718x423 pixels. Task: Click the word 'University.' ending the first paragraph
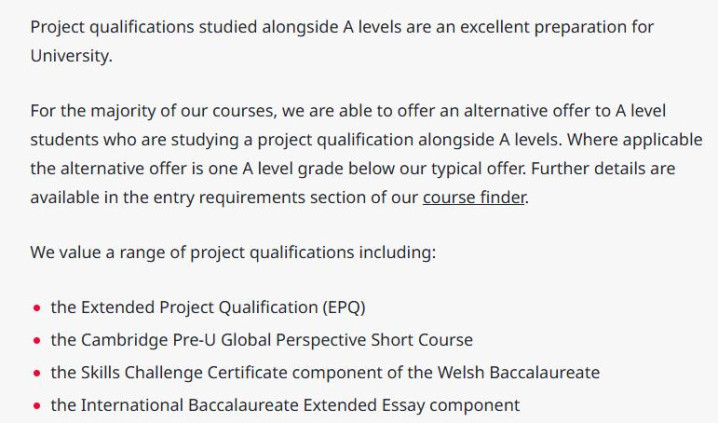click(71, 55)
